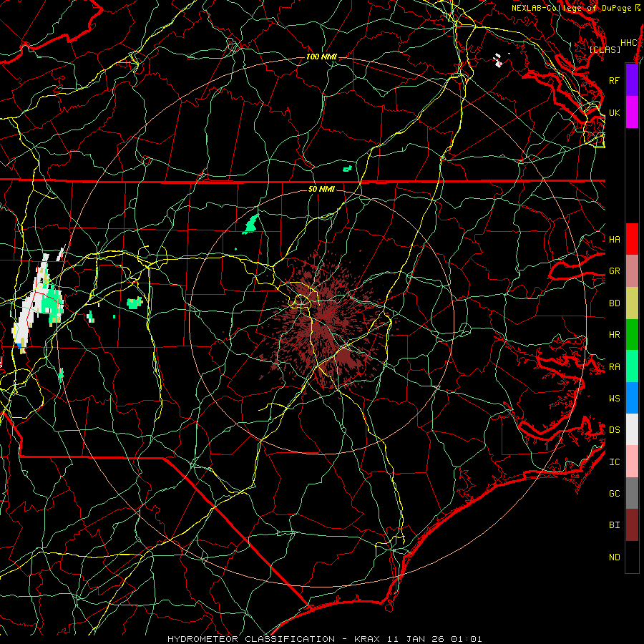
Task: Click the RF legend label
Action: (614, 80)
